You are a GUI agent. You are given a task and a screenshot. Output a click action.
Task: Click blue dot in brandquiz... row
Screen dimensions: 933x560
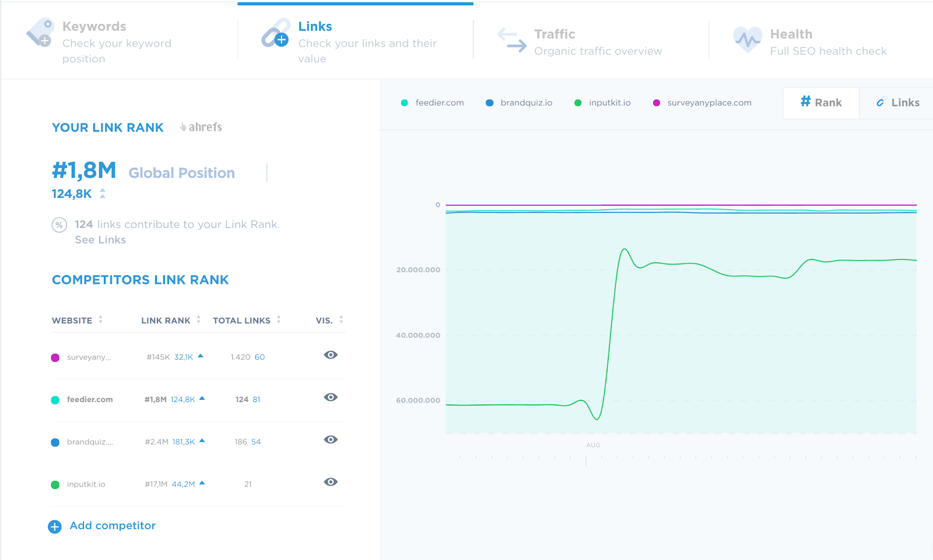coord(55,442)
